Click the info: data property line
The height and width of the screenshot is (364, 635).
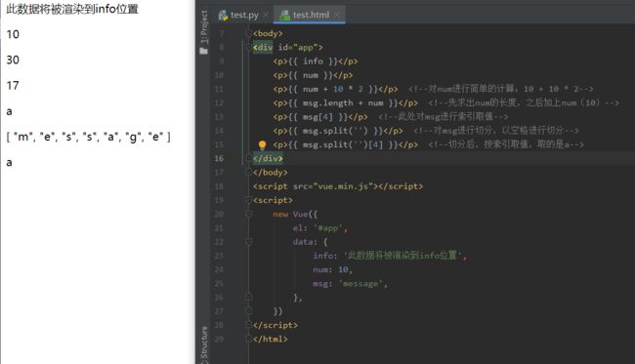click(390, 256)
